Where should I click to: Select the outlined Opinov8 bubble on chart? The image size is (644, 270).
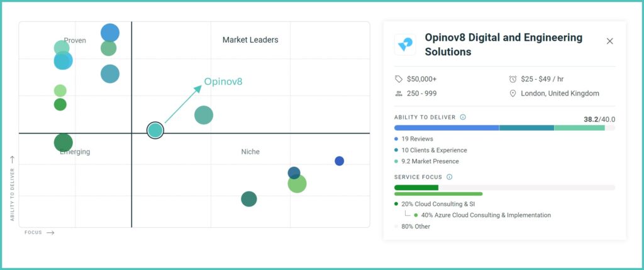pyautogui.click(x=155, y=130)
